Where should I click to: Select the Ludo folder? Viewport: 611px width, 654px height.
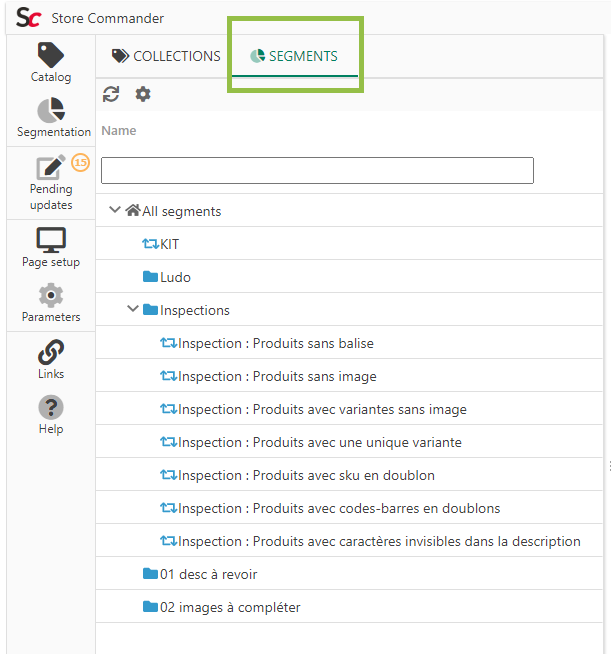[x=175, y=277]
